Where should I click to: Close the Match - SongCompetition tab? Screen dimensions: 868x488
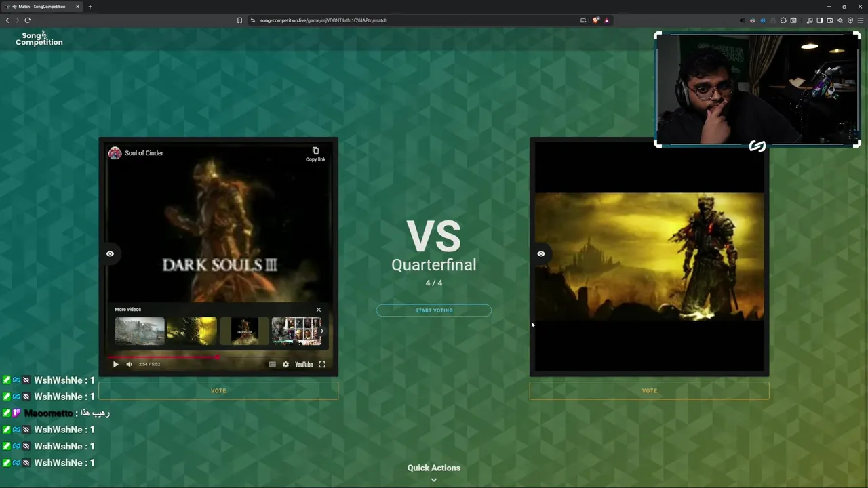pyautogui.click(x=77, y=7)
